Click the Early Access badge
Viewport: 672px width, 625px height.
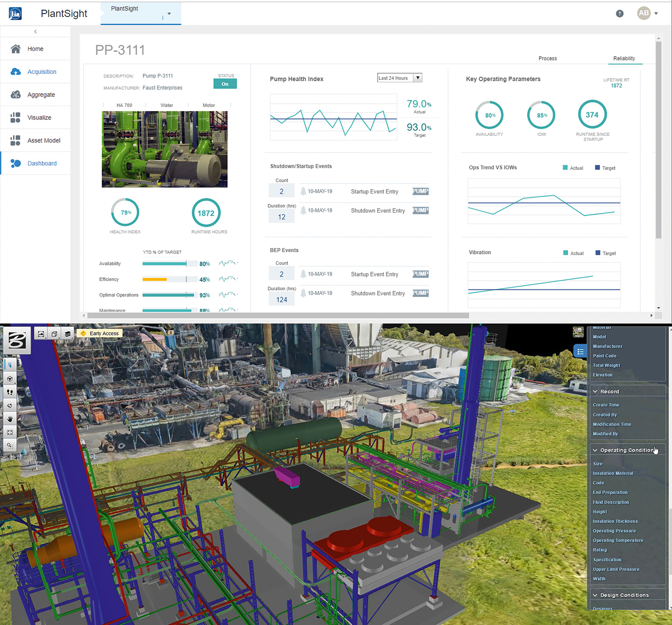[x=99, y=333]
